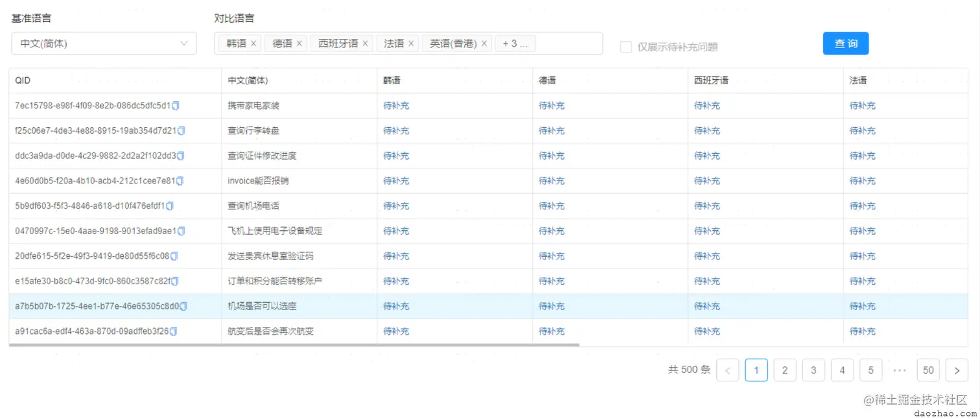This screenshot has width=980, height=419.
Task: Remove the 德语 tag with its x
Action: point(299,44)
